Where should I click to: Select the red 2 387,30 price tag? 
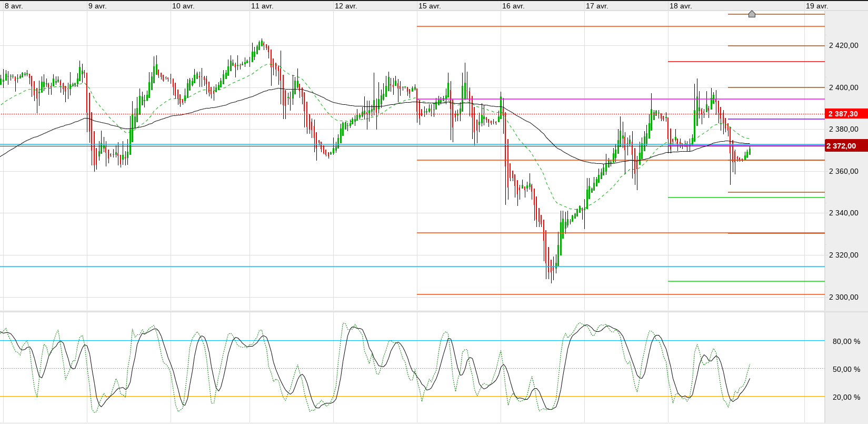(846, 114)
